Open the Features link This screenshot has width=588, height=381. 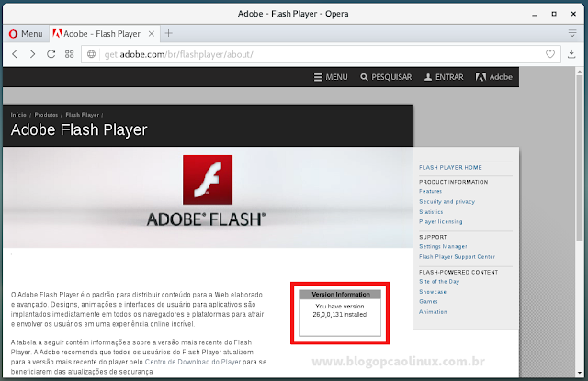pyautogui.click(x=431, y=192)
